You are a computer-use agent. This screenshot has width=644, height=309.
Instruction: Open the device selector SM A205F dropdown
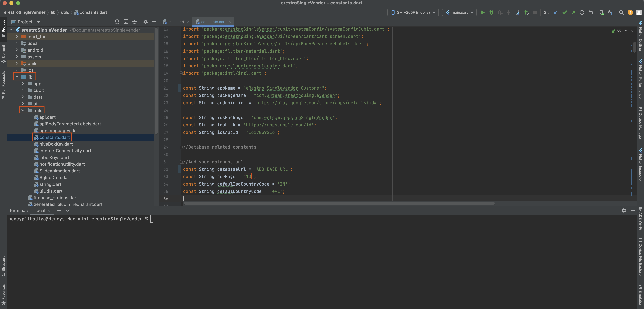tap(413, 13)
